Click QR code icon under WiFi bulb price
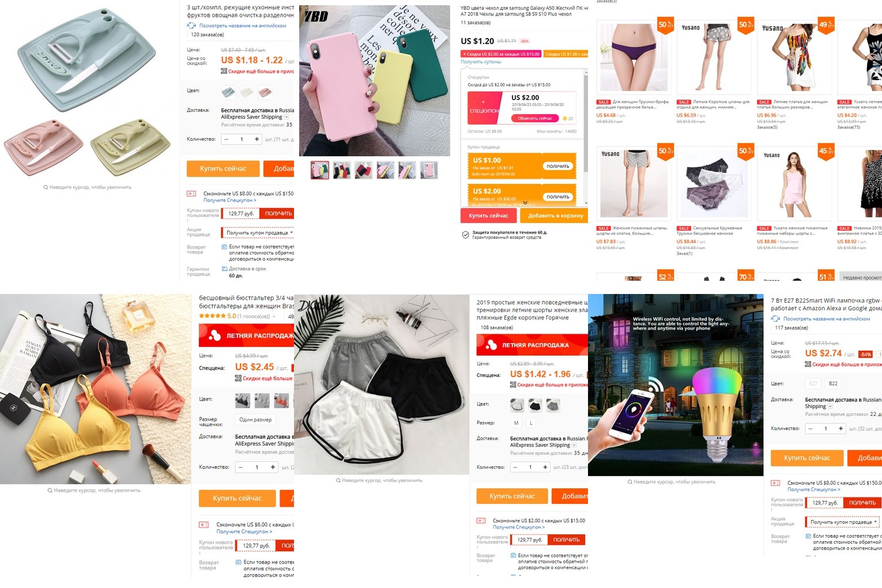Image resolution: width=882 pixels, height=588 pixels. coord(808,364)
